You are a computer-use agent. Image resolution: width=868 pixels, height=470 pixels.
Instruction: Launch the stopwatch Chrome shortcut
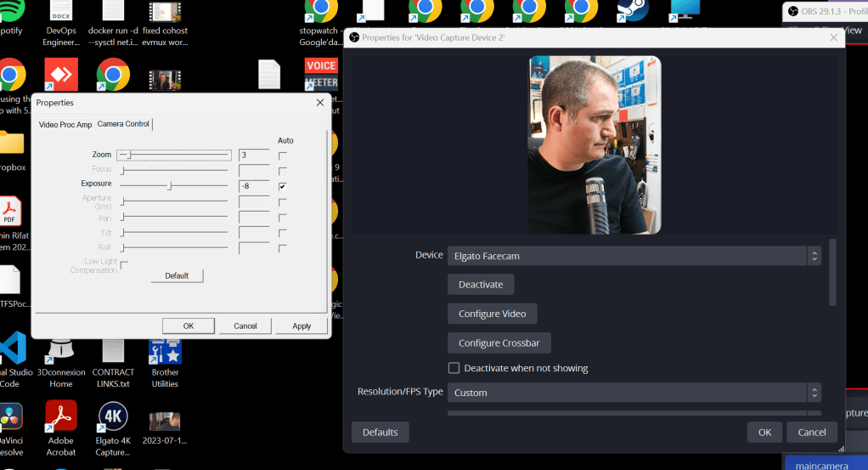[x=321, y=11]
